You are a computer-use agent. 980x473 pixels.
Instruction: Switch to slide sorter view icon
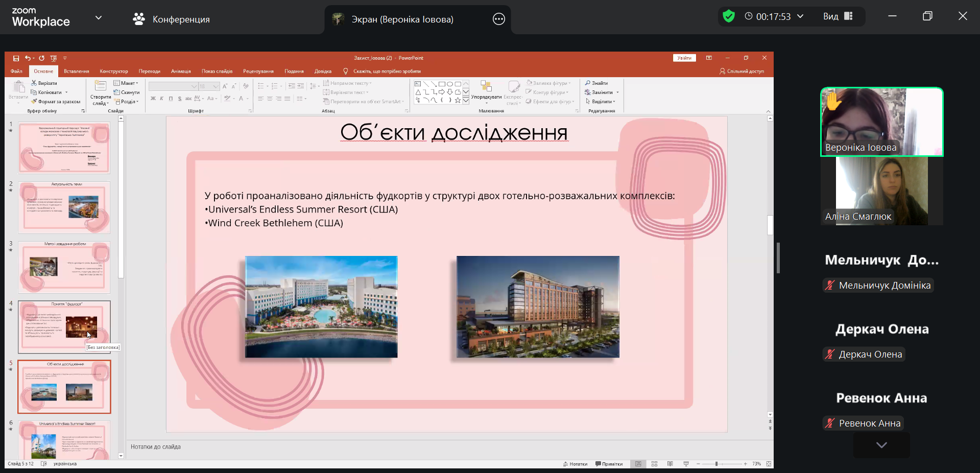654,464
